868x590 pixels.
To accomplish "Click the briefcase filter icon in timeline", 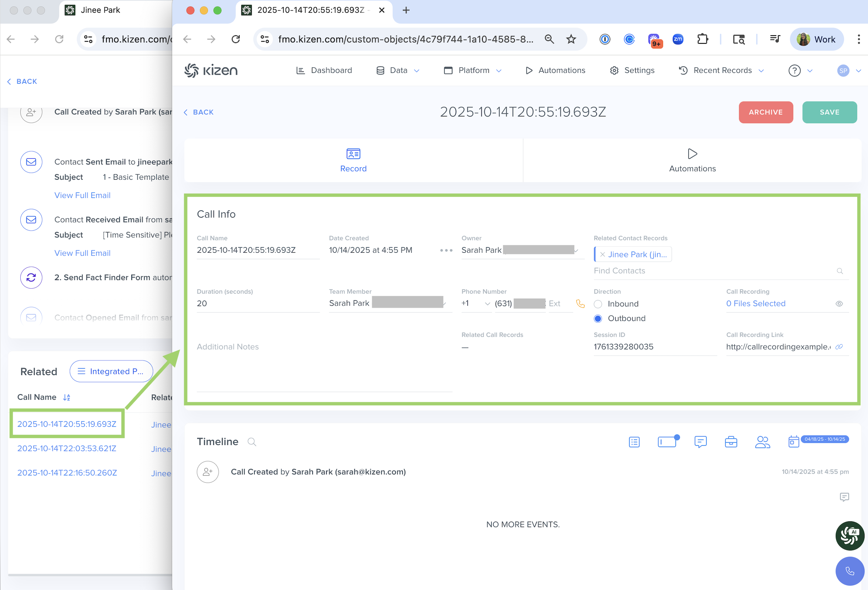I will [x=731, y=442].
